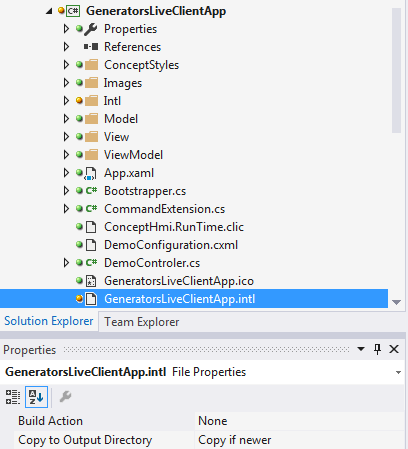Click the Build Action value field None
Image resolution: width=408 pixels, height=449 pixels.
(299, 421)
